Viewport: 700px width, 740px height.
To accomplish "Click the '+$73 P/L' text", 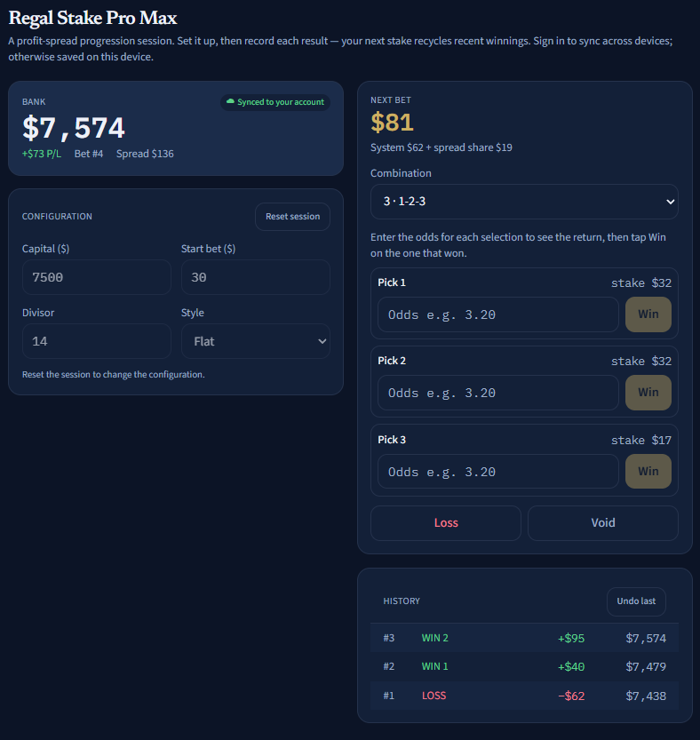I will tap(42, 154).
